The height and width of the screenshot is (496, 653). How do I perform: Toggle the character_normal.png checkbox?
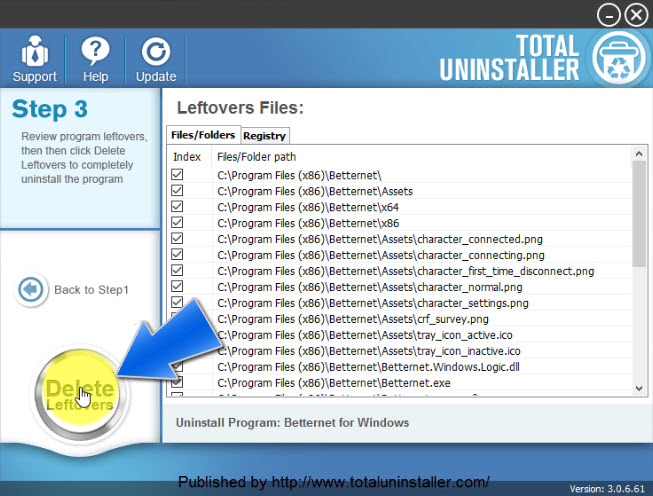177,286
